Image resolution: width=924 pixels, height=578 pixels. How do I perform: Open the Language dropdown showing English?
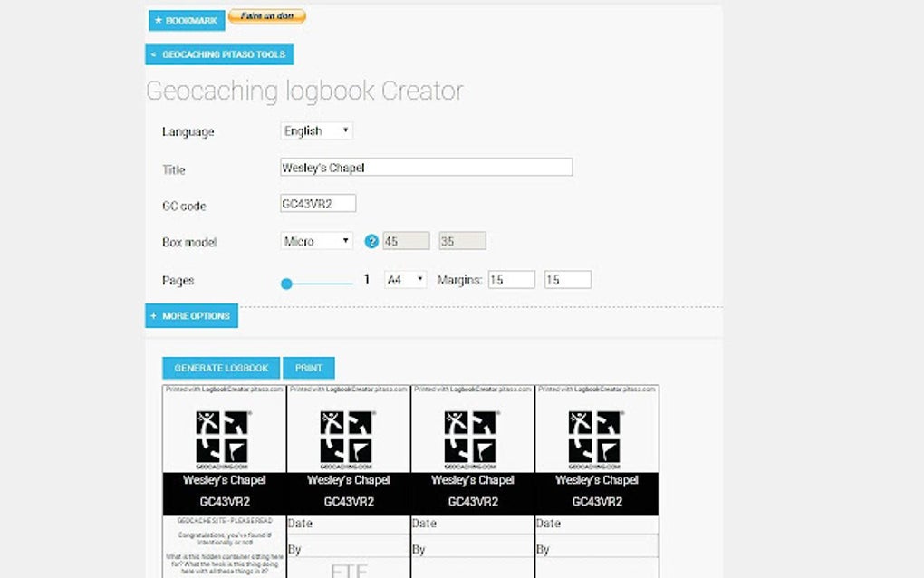(x=315, y=130)
